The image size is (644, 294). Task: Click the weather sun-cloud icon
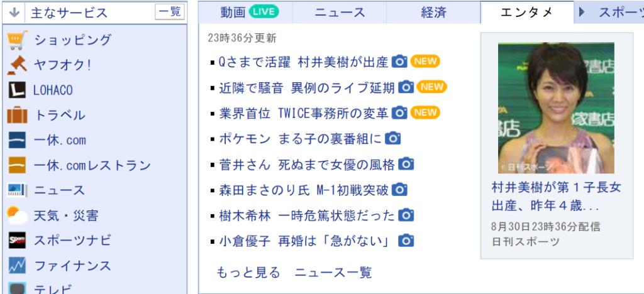click(x=17, y=215)
